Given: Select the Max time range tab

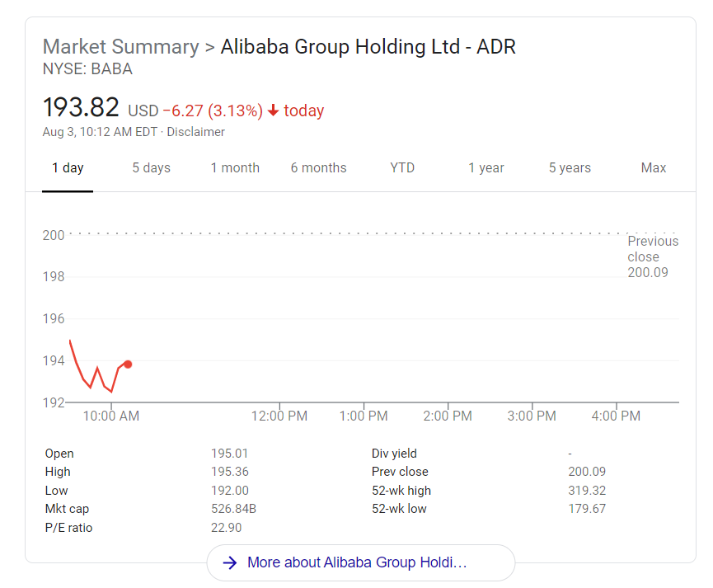Looking at the screenshot, I should (x=654, y=168).
